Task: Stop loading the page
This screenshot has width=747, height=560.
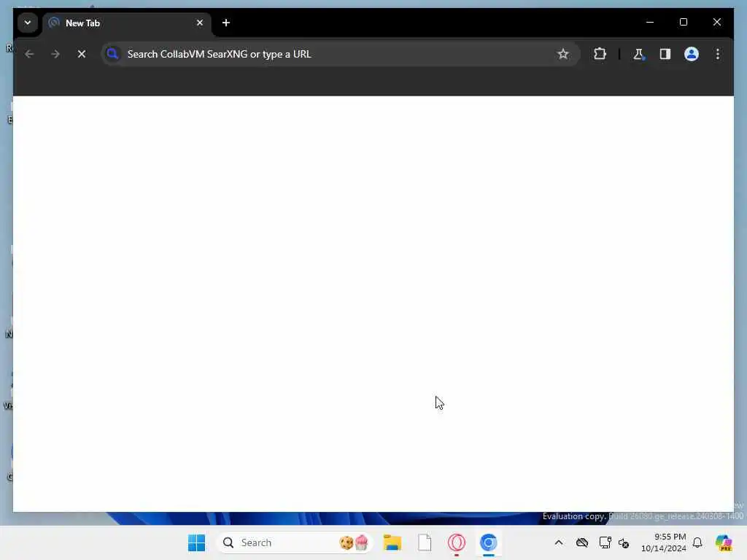Action: click(82, 54)
